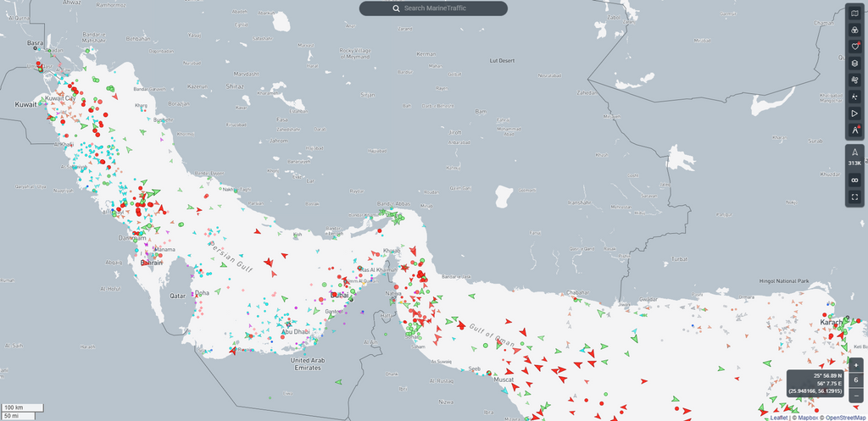Viewport: 868px width, 421px height.
Task: Click the Shiraz city label
Action: point(235,86)
